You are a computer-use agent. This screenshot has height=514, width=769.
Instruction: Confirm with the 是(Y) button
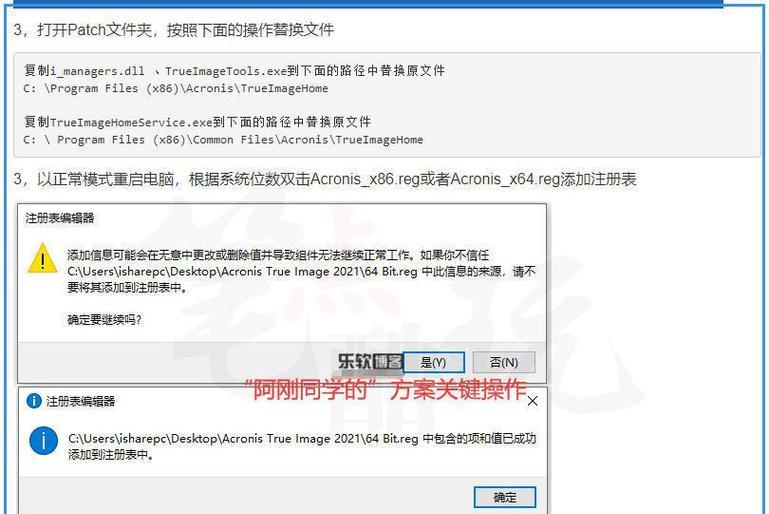(x=434, y=362)
